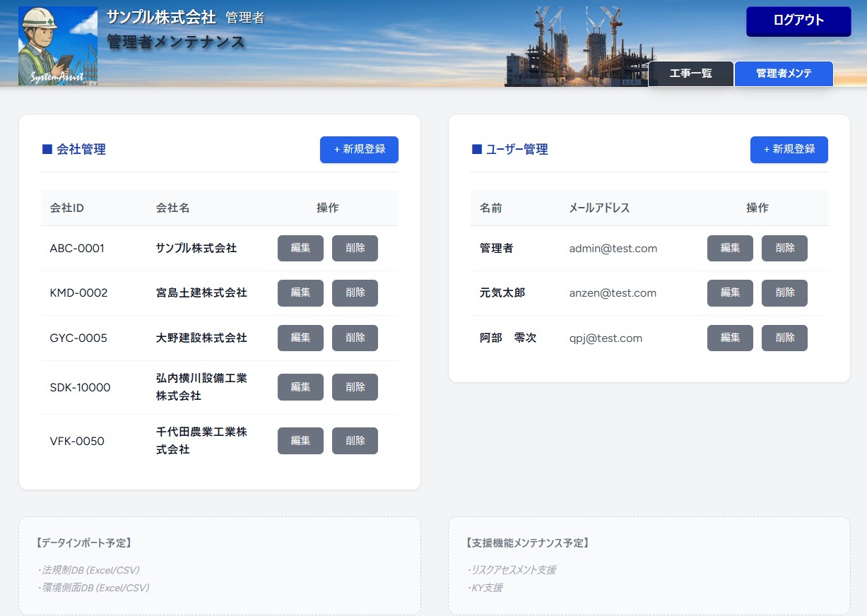Click the SystemAssist worker logo image
Image resolution: width=867 pixels, height=616 pixels.
pos(58,46)
